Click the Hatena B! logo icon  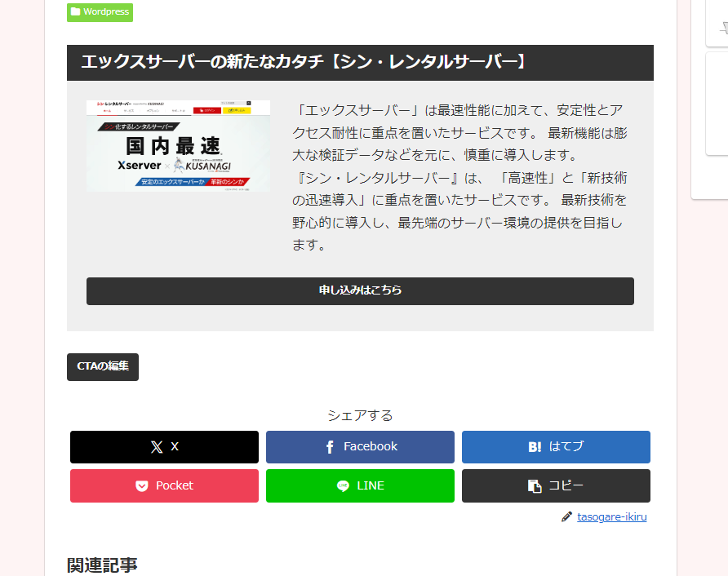pyautogui.click(x=535, y=447)
